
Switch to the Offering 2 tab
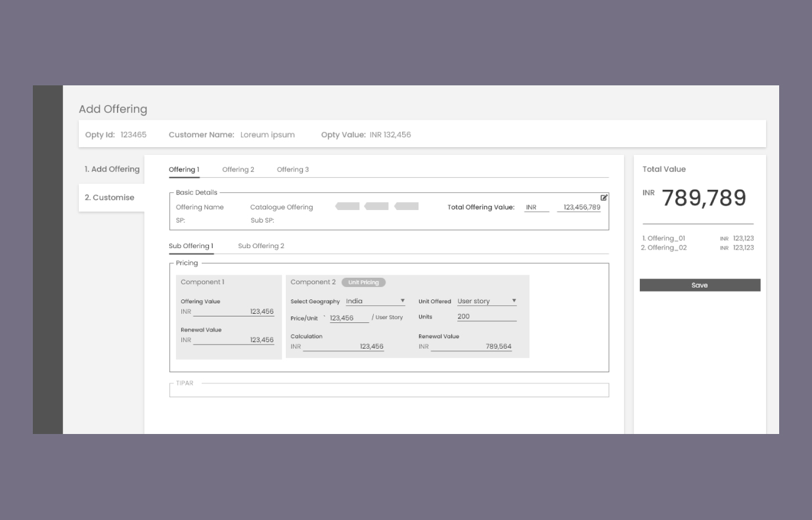point(238,169)
